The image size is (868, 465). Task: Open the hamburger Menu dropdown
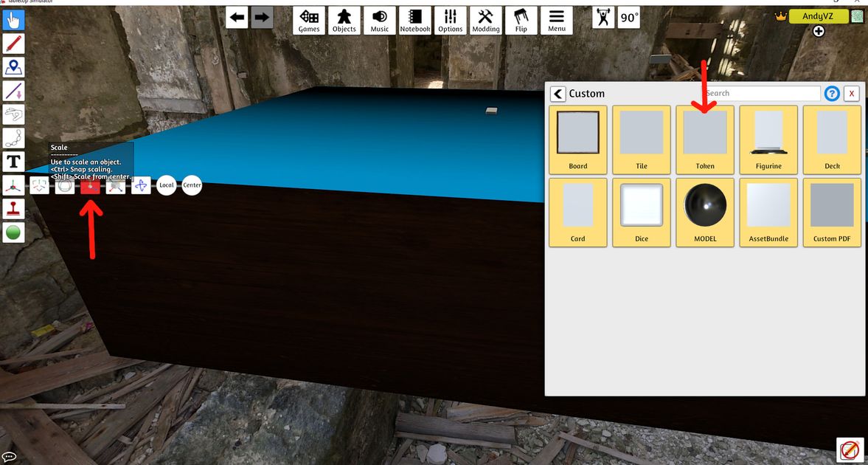557,21
